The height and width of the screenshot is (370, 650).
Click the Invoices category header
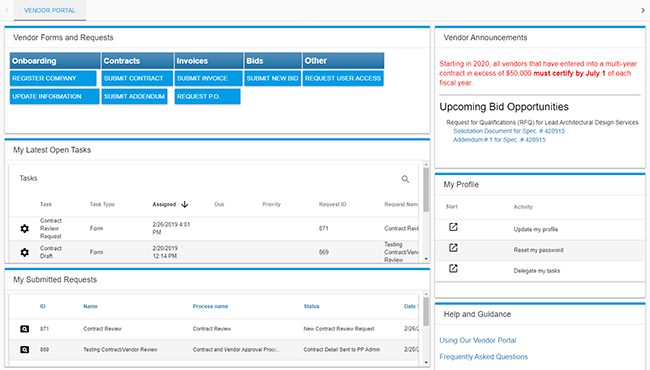209,60
